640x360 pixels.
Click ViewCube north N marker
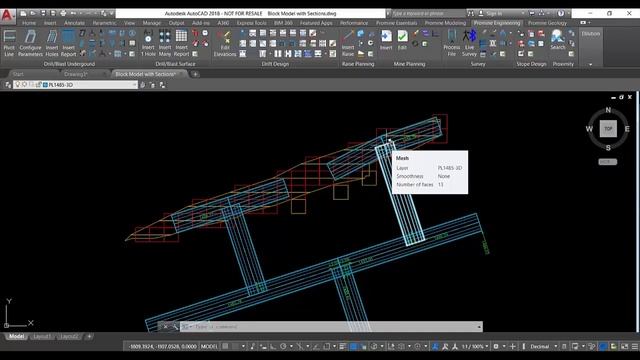608,110
